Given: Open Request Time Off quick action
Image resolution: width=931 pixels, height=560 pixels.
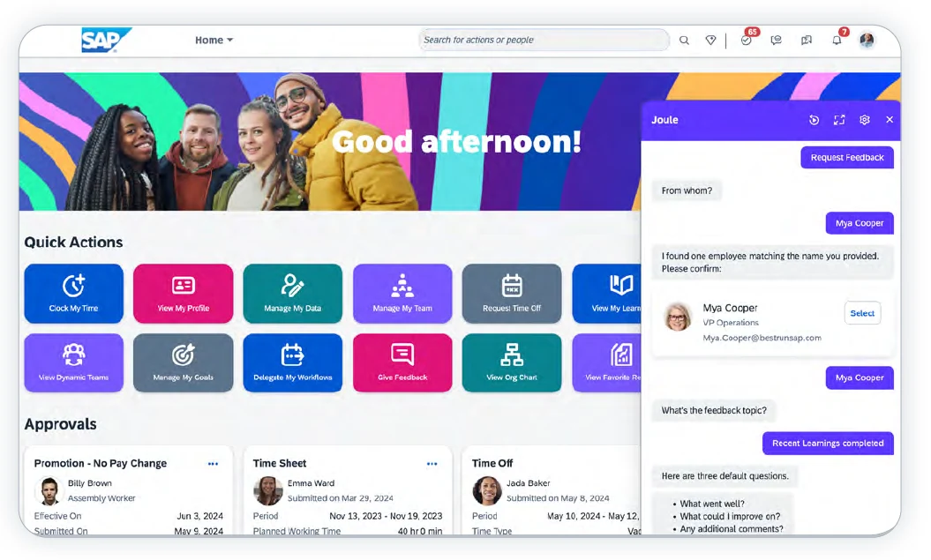Looking at the screenshot, I should (512, 294).
